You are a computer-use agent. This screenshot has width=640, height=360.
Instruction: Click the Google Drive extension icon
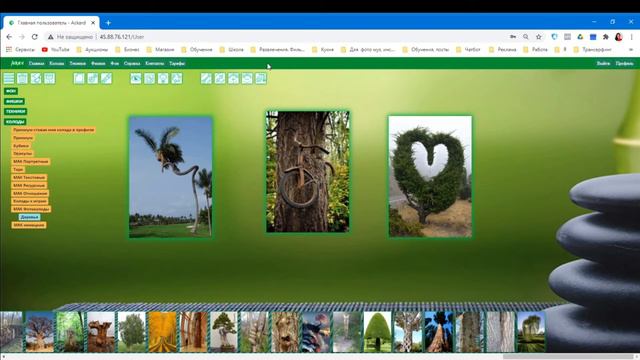pyautogui.click(x=580, y=37)
